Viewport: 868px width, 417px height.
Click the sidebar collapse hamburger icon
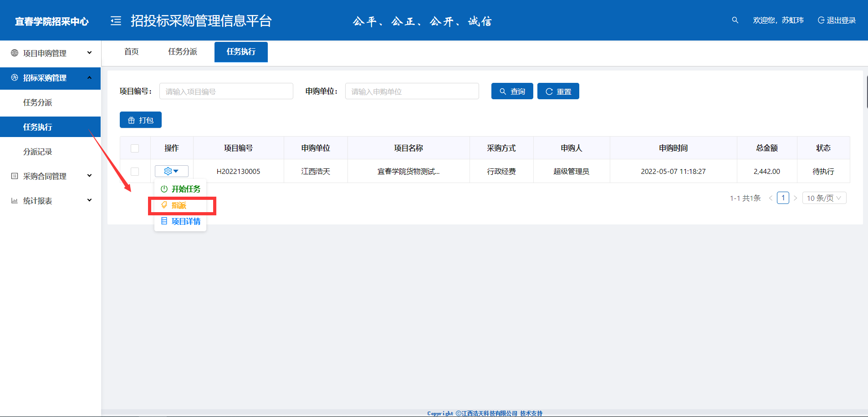click(x=116, y=21)
